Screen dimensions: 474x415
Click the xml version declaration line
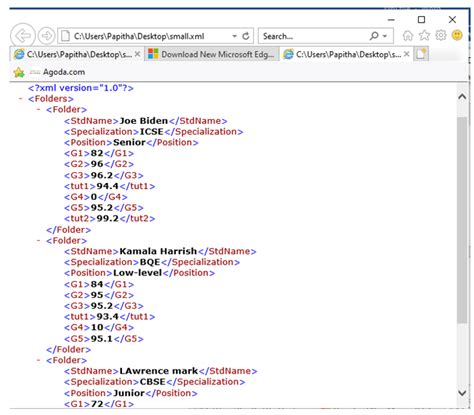click(81, 88)
